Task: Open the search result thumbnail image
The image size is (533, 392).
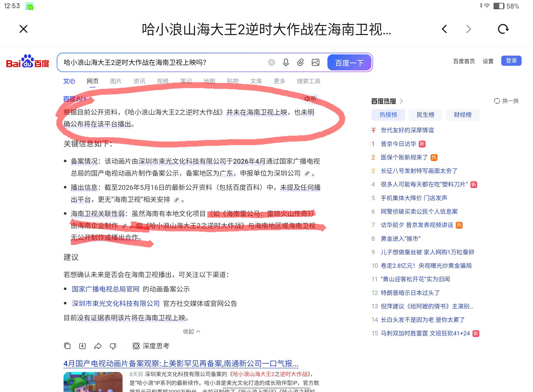Action: 93,382
